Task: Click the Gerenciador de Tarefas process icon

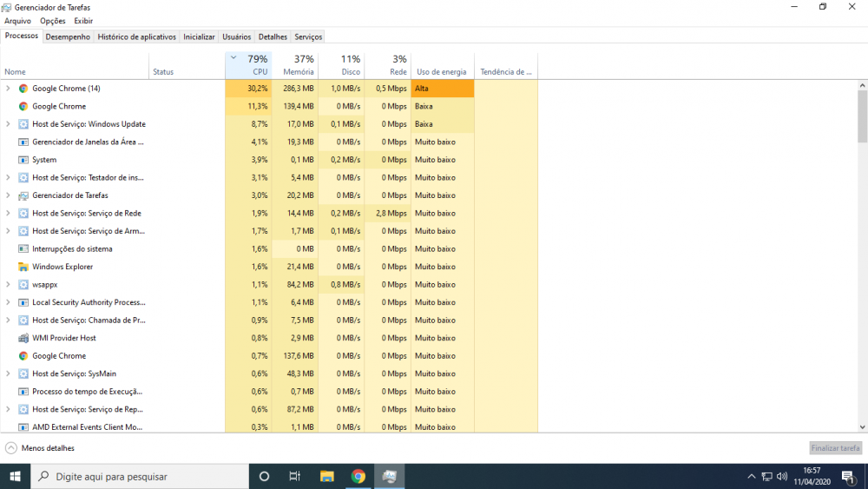Action: click(23, 195)
